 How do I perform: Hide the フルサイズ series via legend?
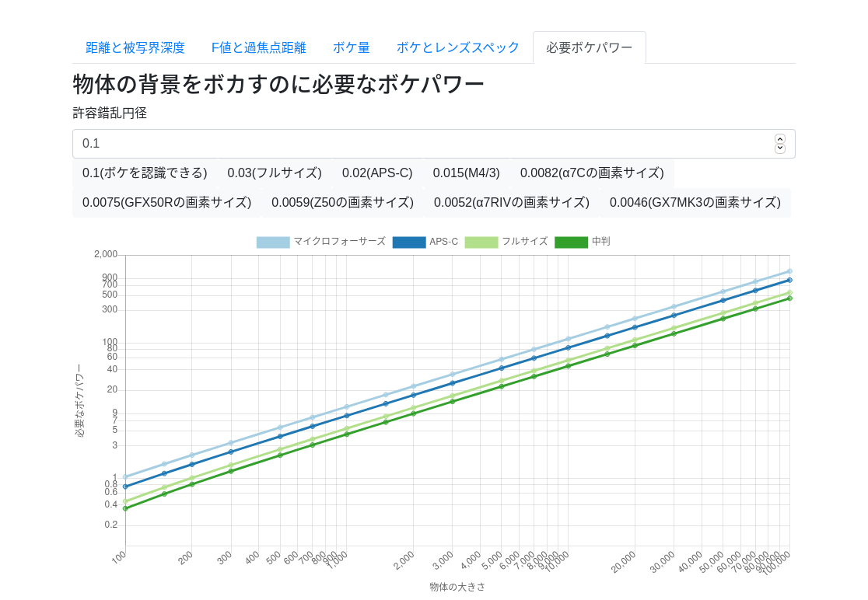click(506, 242)
